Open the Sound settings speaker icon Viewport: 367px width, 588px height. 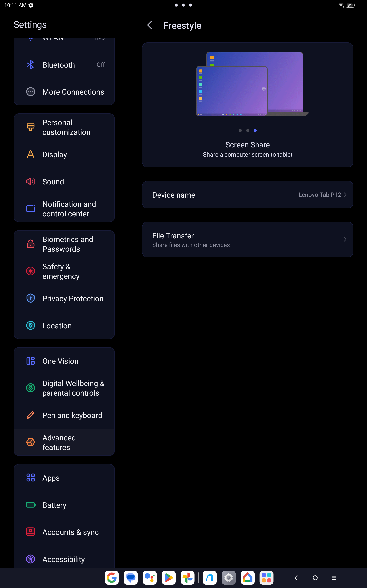click(x=30, y=182)
